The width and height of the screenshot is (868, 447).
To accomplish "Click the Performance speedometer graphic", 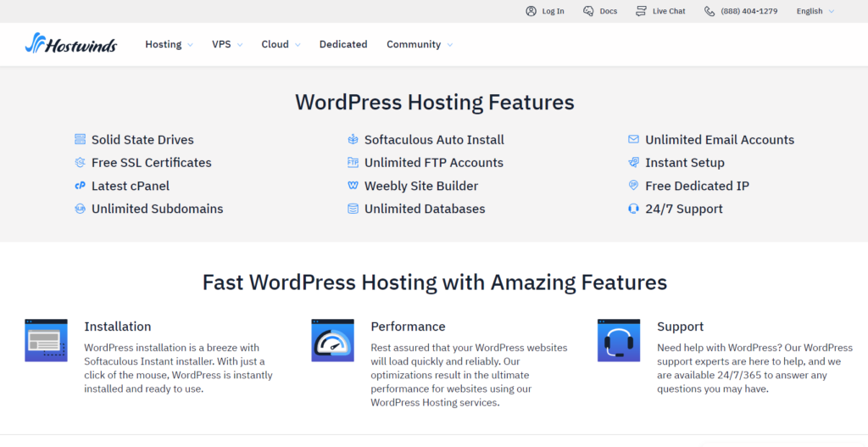I will [x=332, y=340].
